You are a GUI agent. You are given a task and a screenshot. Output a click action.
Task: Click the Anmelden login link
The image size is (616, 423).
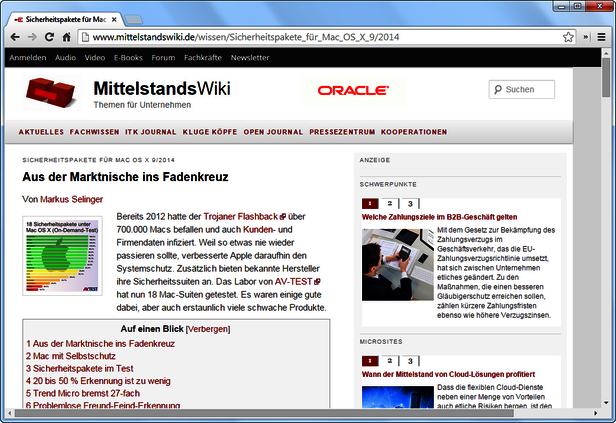[27, 58]
